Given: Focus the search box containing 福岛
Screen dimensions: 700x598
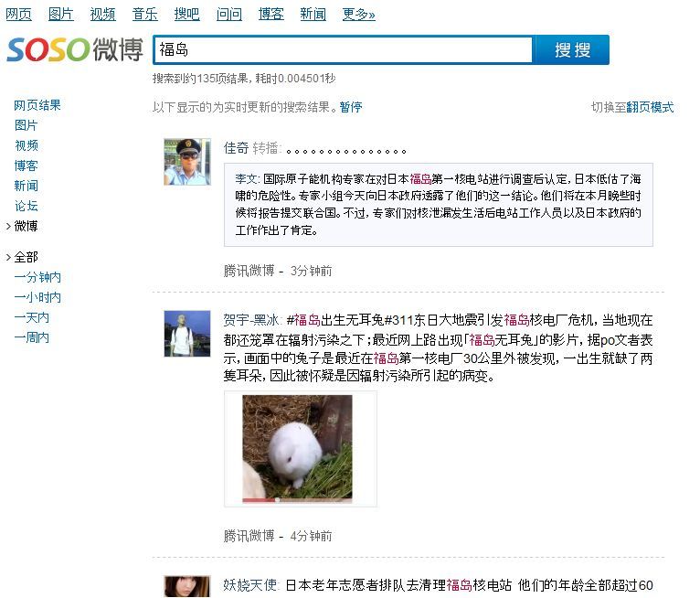Looking at the screenshot, I should tap(343, 49).
